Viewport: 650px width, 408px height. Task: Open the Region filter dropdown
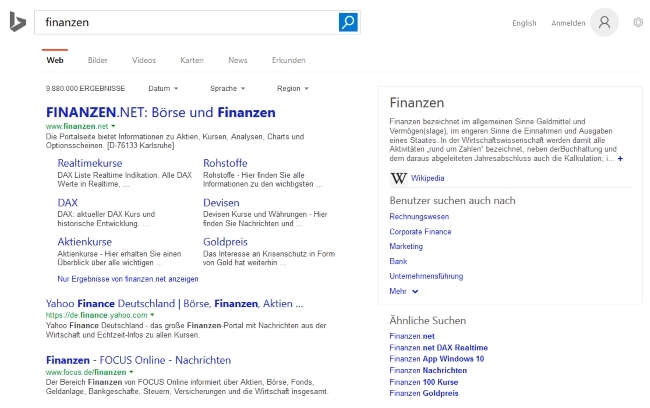[293, 88]
